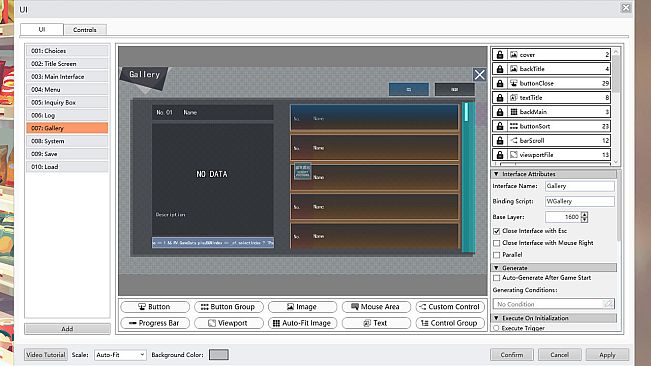The height and width of the screenshot is (366, 651).
Task: Click custom control icon of barScroll layer
Action: 514,140
